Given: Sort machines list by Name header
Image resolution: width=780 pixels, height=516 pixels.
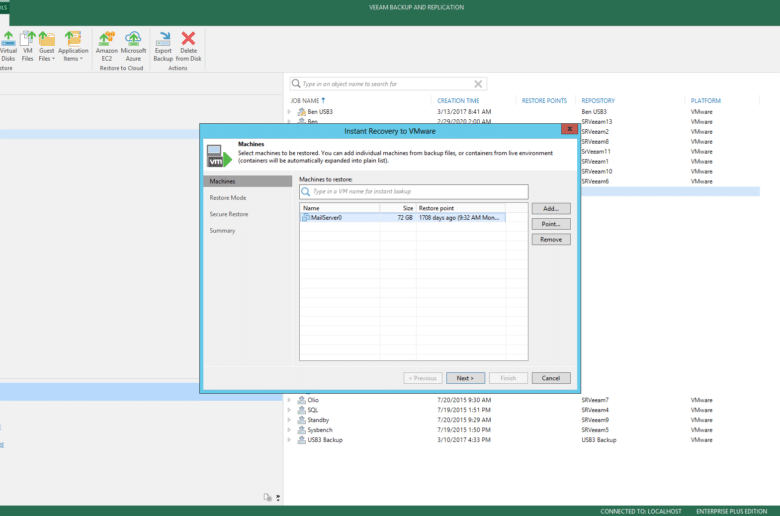Looking at the screenshot, I should click(340, 208).
